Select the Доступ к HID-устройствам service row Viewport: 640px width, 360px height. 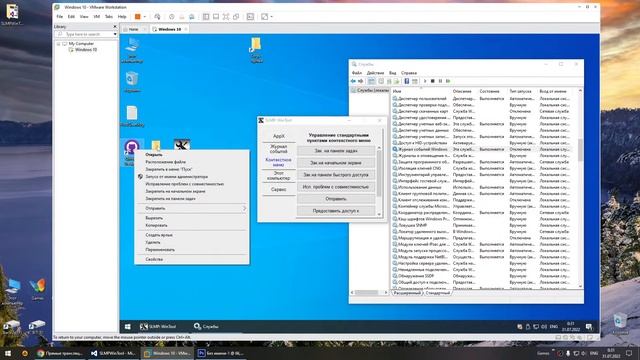484,143
